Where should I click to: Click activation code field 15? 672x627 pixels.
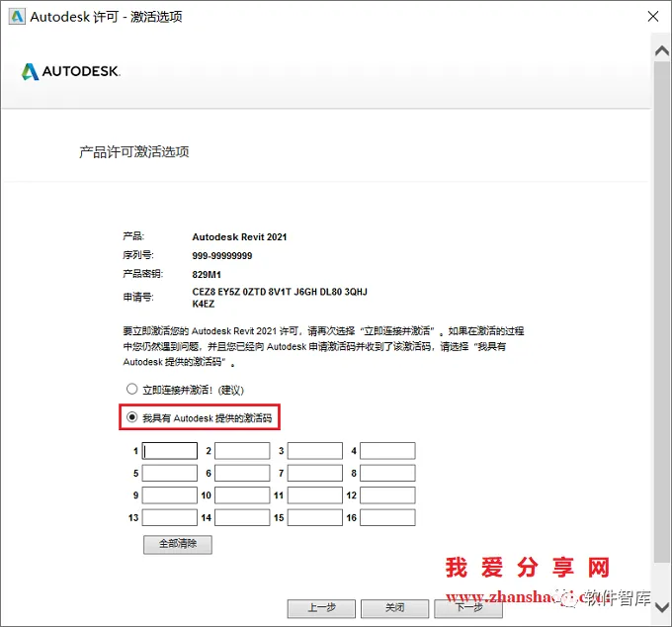tap(315, 517)
